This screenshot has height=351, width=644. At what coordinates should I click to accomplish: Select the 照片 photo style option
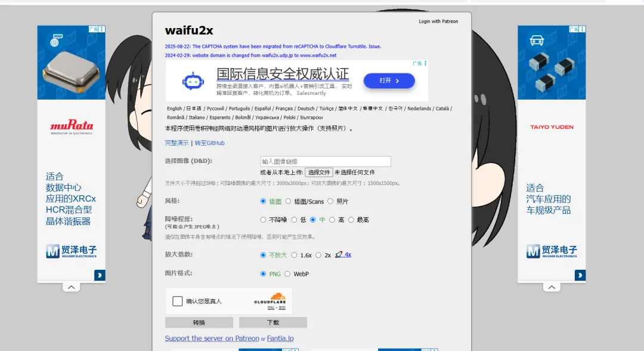(330, 201)
